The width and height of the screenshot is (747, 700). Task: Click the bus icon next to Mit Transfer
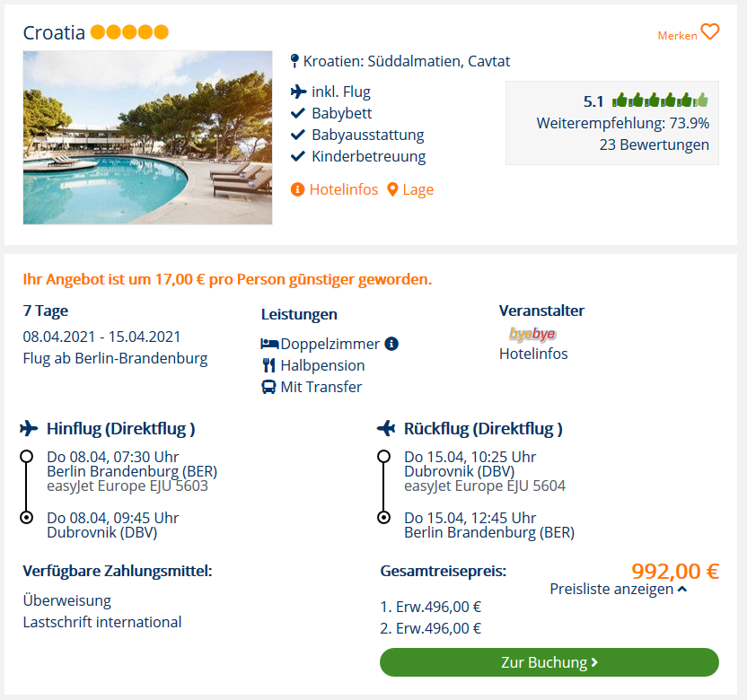click(x=268, y=387)
